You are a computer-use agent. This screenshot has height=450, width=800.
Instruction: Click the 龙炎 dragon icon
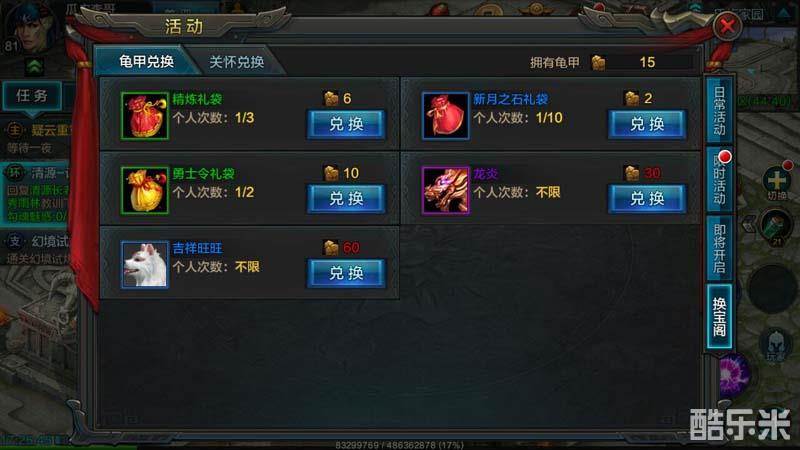[x=445, y=190]
